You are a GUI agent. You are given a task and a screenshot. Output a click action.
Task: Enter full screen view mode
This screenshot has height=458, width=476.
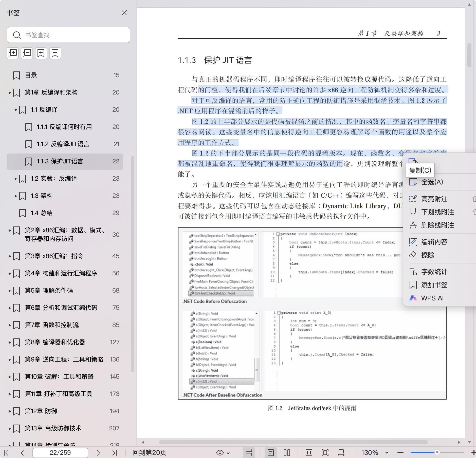tap(325, 453)
